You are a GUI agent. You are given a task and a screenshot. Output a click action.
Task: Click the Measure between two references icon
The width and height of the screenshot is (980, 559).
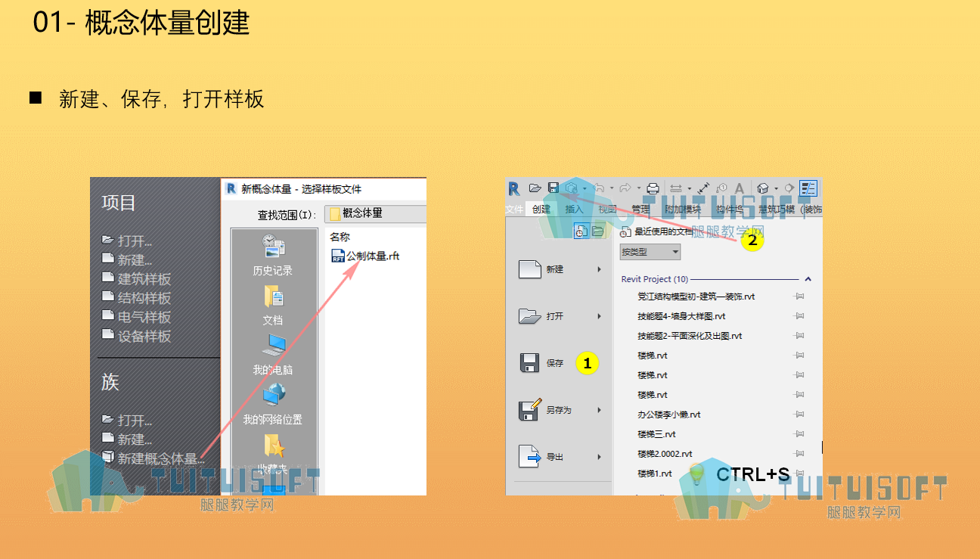coord(676,188)
